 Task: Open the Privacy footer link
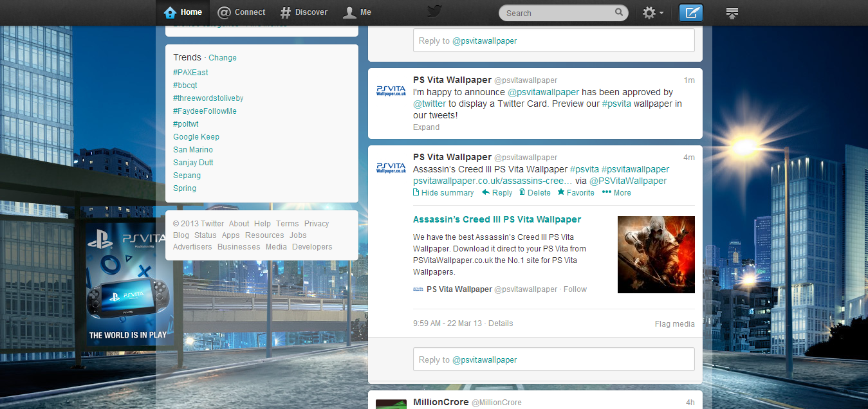point(317,224)
